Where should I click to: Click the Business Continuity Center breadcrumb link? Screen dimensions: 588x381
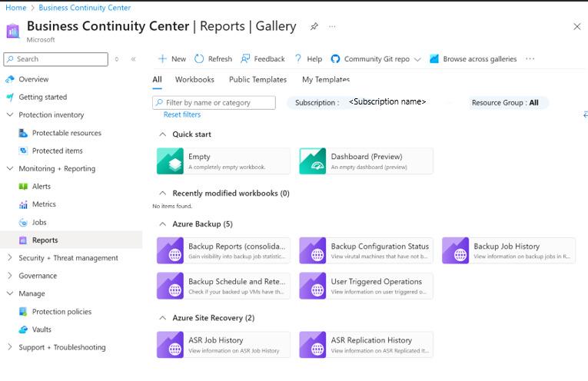click(85, 8)
